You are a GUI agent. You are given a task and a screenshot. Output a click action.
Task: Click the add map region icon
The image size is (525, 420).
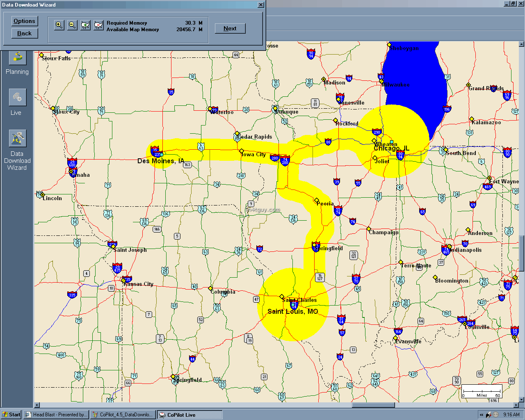tap(85, 25)
